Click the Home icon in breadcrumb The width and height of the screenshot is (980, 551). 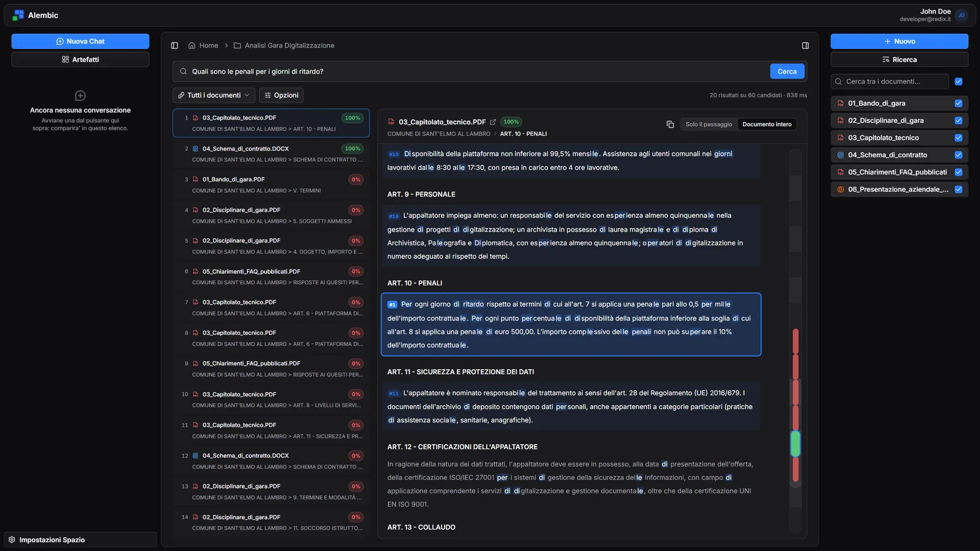click(192, 45)
